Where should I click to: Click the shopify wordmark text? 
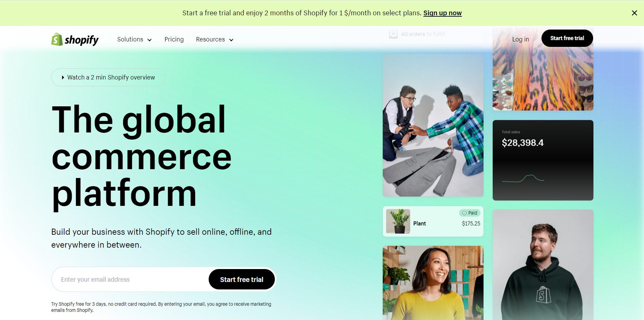click(81, 40)
